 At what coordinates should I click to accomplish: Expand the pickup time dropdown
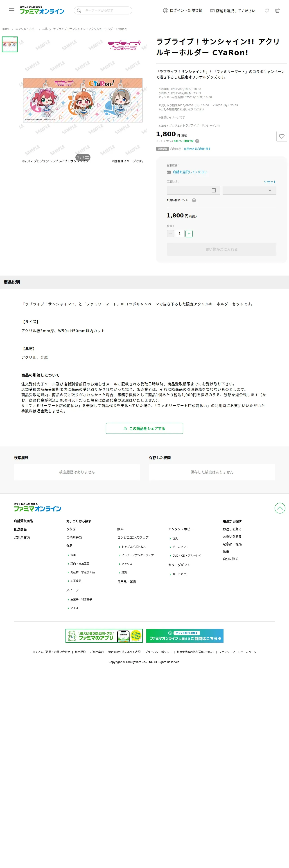click(x=249, y=190)
